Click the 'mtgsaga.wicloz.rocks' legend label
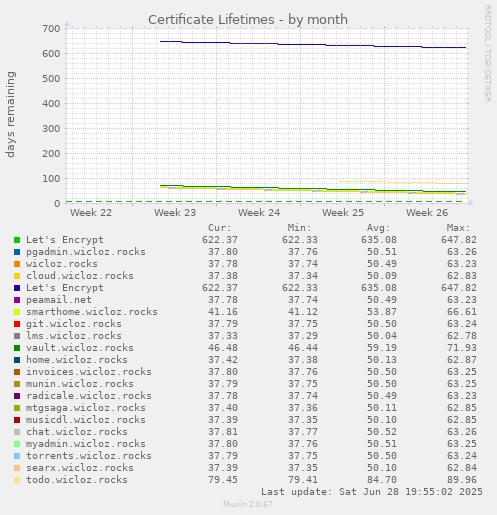Screen dimensions: 497x515 86,408
